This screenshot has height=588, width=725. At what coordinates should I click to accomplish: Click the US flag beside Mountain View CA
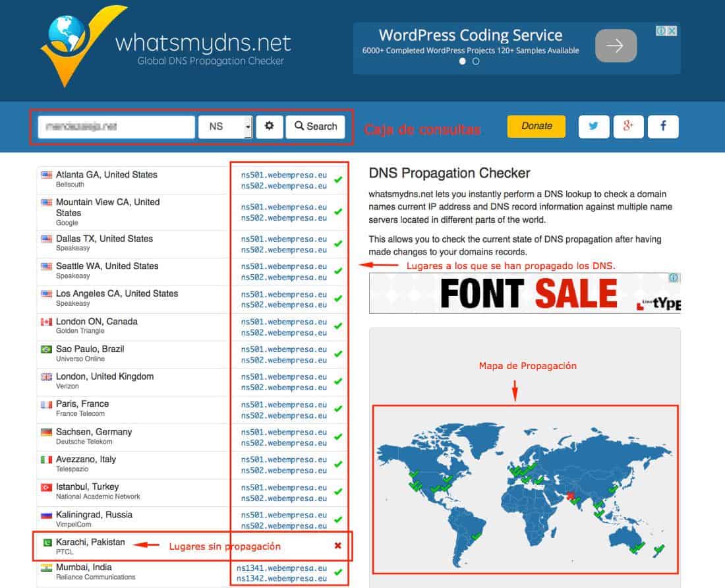point(46,202)
